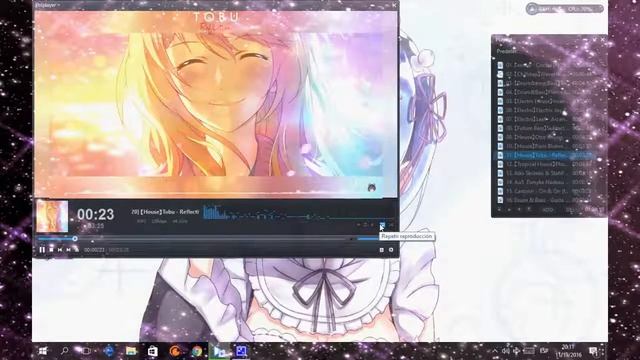Stop playback with the stop button
The width and height of the screenshot is (640, 360).
point(51,249)
